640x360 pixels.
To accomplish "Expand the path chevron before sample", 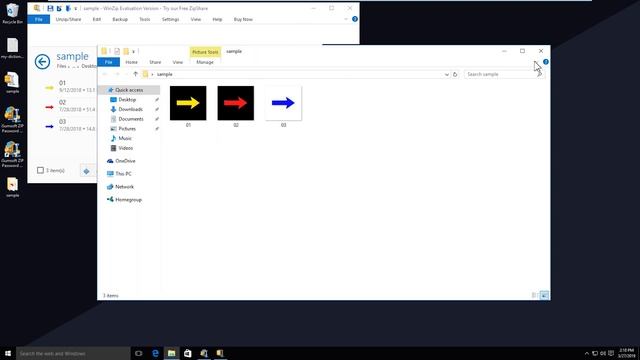I will (x=153, y=74).
